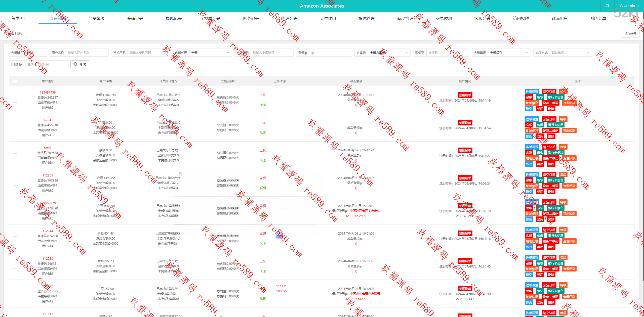Click the 注册时间 date field
Image resolution: width=644 pixels, height=317 pixels.
point(46,65)
